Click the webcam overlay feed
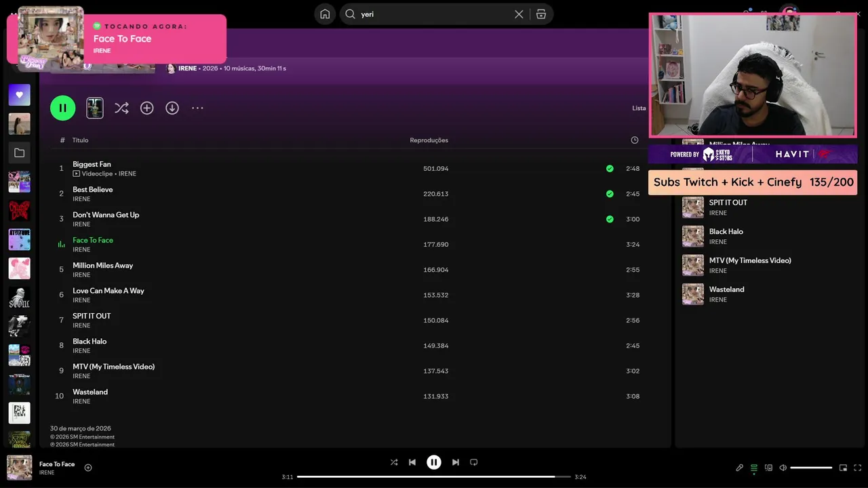 tap(753, 75)
